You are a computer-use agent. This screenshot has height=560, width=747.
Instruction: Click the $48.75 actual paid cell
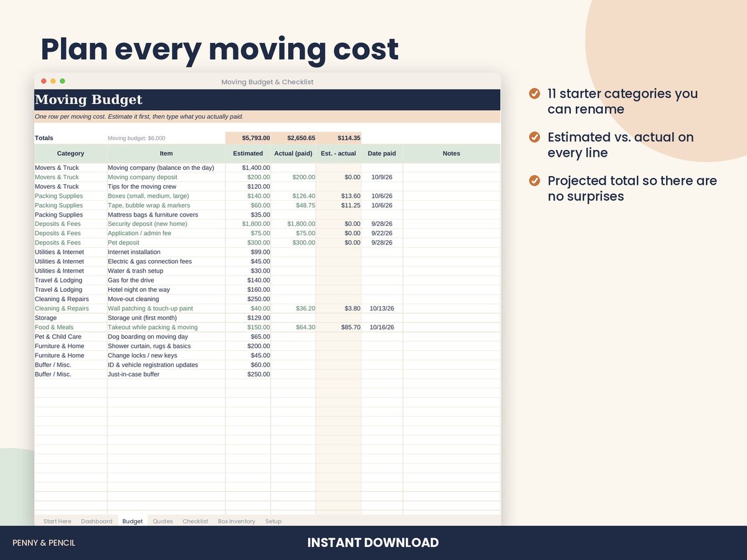[293, 205]
